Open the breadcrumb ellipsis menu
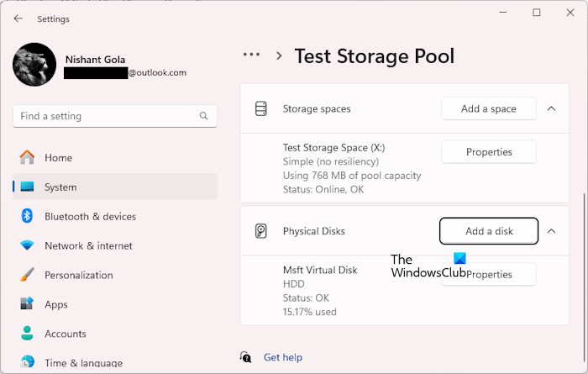 (251, 55)
